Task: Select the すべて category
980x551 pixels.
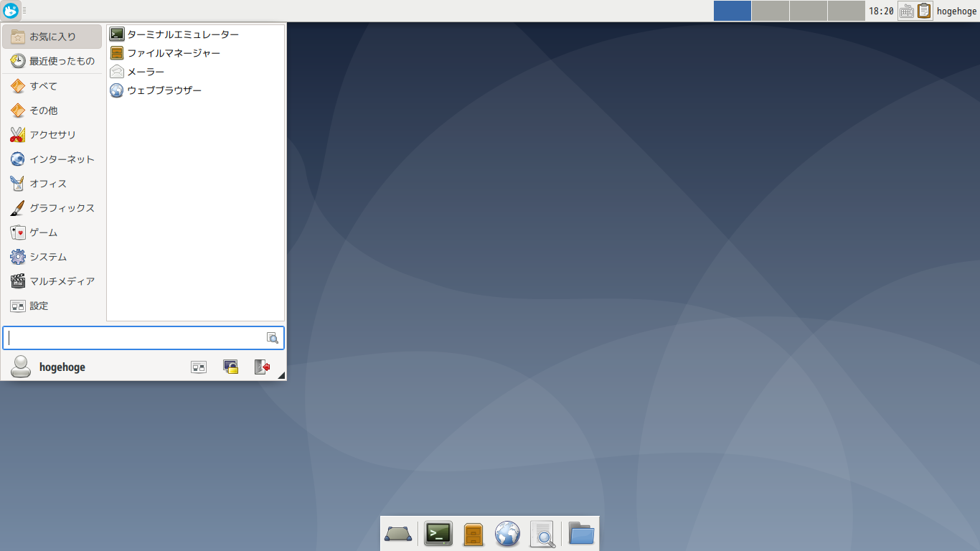Action: tap(52, 86)
